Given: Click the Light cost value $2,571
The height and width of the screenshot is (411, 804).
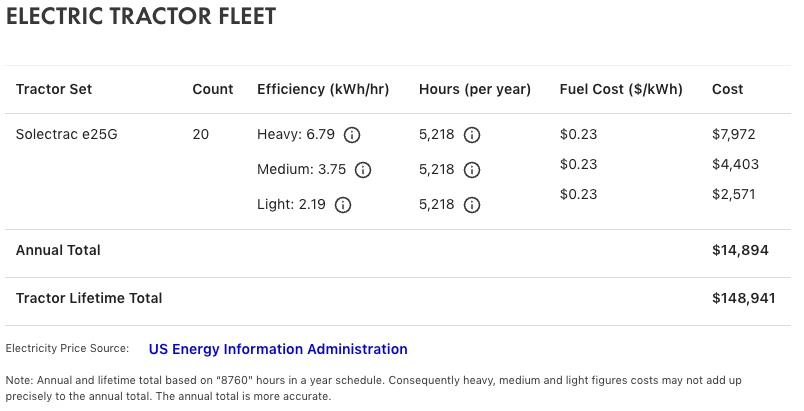Looking at the screenshot, I should point(735,194).
